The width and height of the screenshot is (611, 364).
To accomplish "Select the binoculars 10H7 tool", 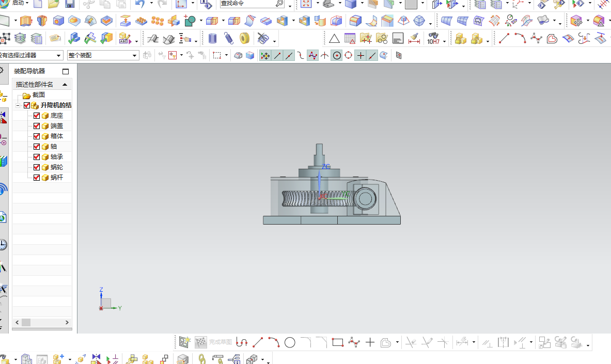I will click(x=433, y=39).
